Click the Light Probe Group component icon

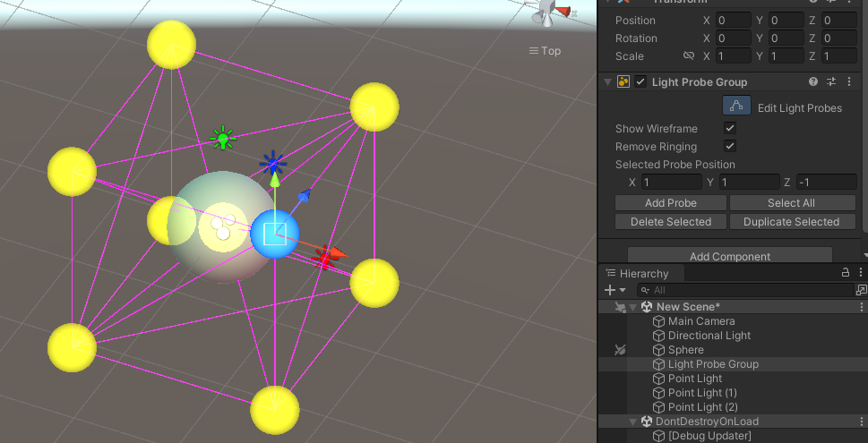(623, 81)
